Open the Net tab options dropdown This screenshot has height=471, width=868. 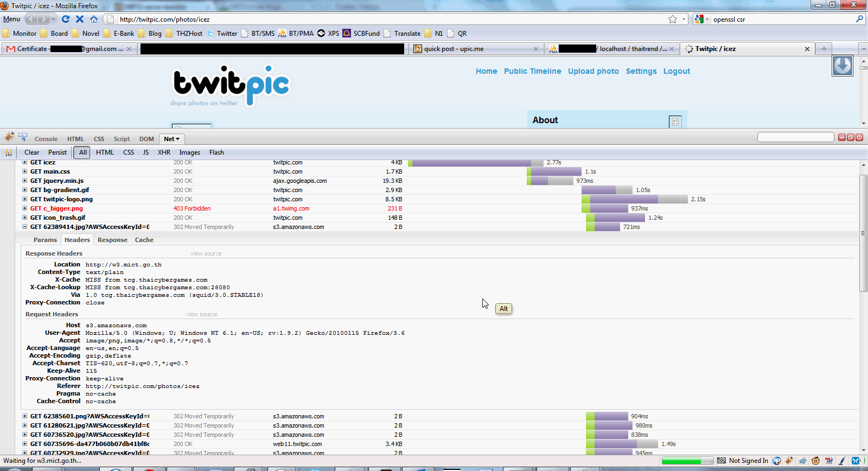(x=177, y=139)
